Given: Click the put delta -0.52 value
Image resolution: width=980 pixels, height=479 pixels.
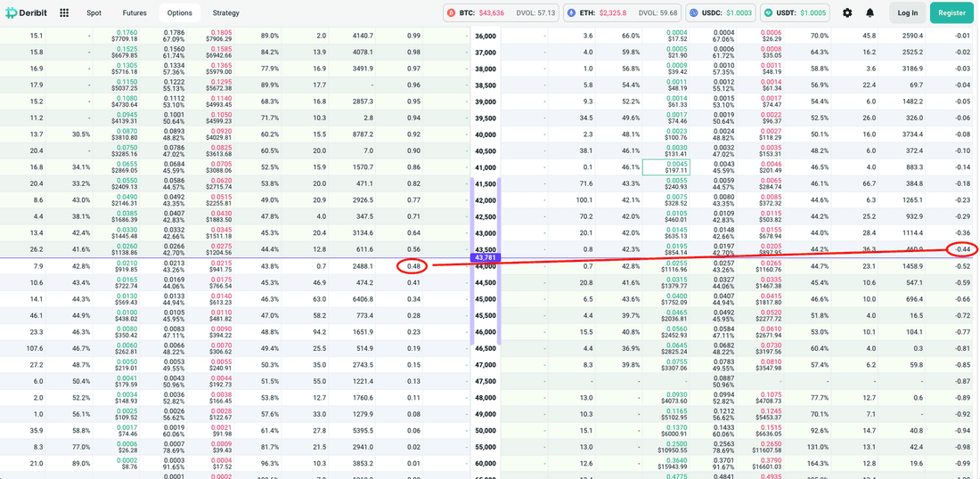Looking at the screenshot, I should click(x=963, y=266).
